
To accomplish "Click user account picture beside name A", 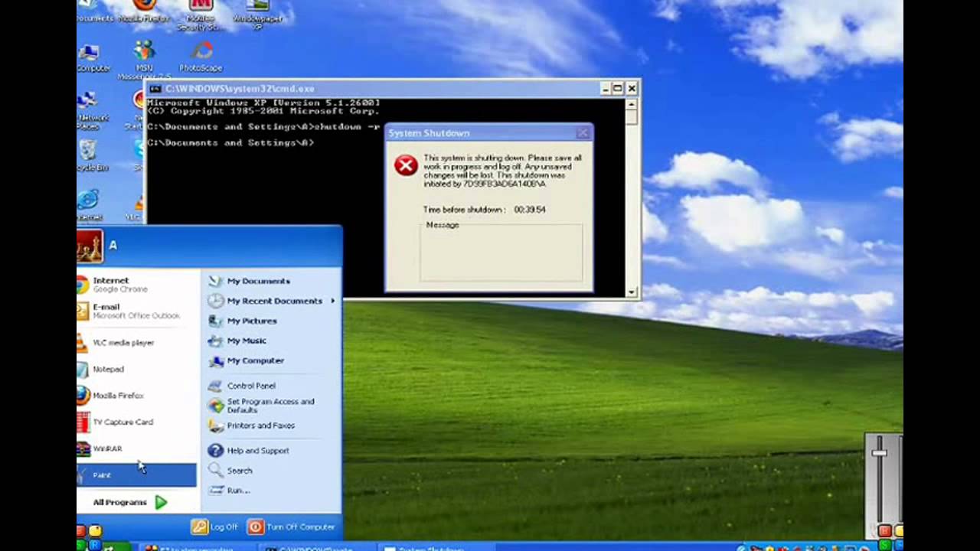I will [90, 246].
